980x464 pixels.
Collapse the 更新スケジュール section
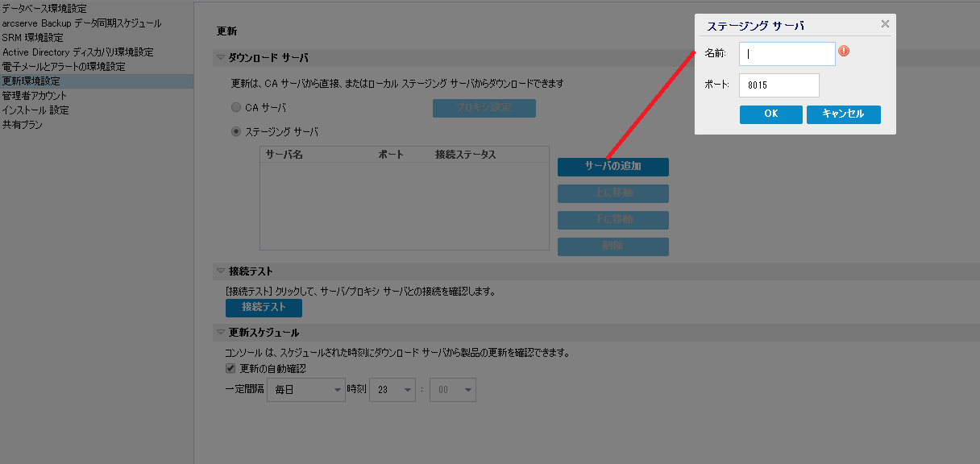[x=221, y=333]
